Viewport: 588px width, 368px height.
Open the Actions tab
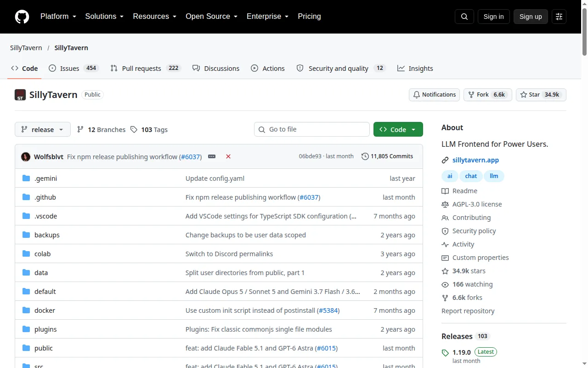(268, 68)
